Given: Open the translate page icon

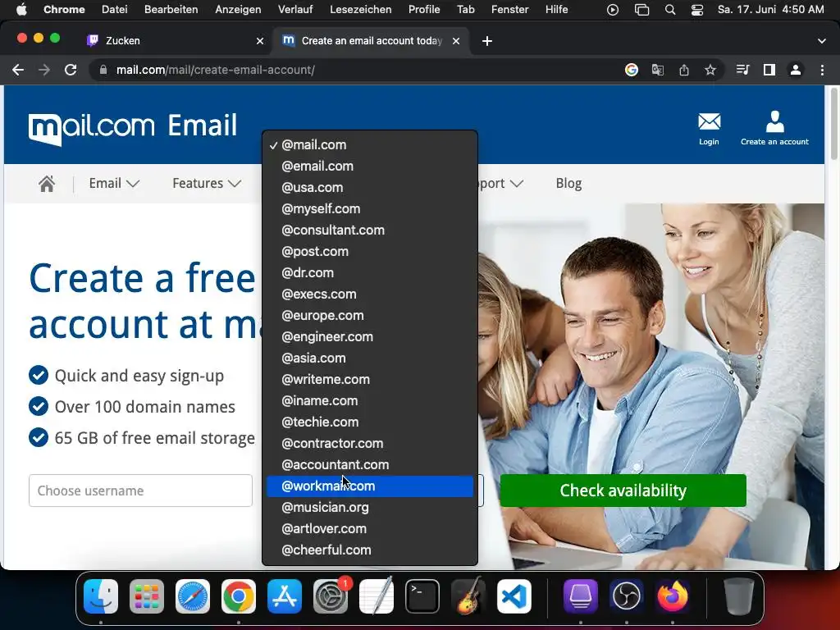Looking at the screenshot, I should pyautogui.click(x=657, y=70).
